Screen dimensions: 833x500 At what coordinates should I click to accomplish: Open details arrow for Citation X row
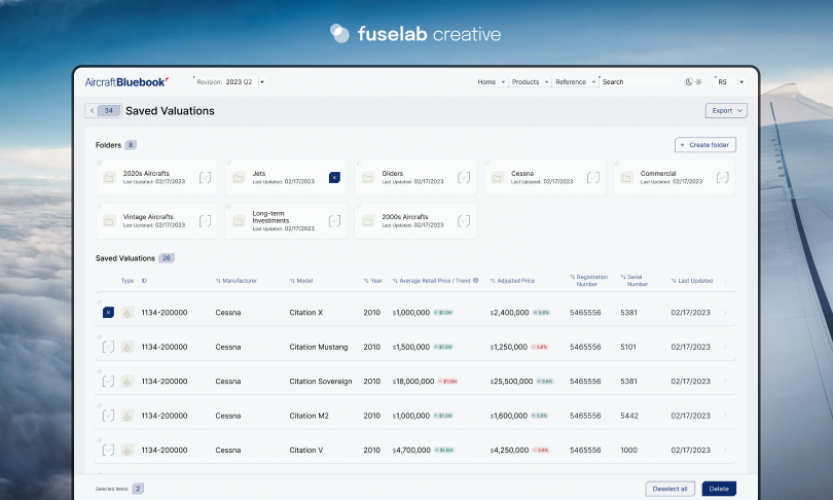726,312
